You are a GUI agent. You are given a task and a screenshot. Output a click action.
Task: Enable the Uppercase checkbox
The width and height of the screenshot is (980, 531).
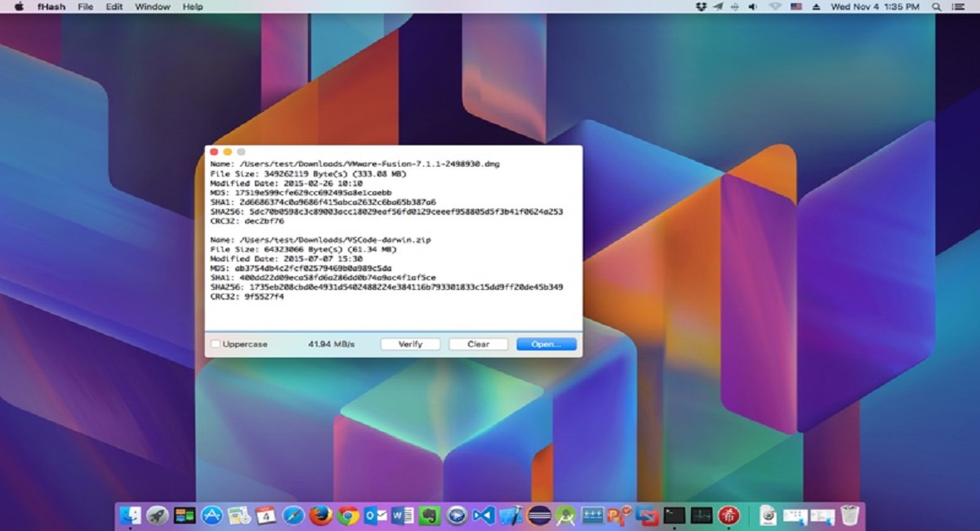click(216, 345)
